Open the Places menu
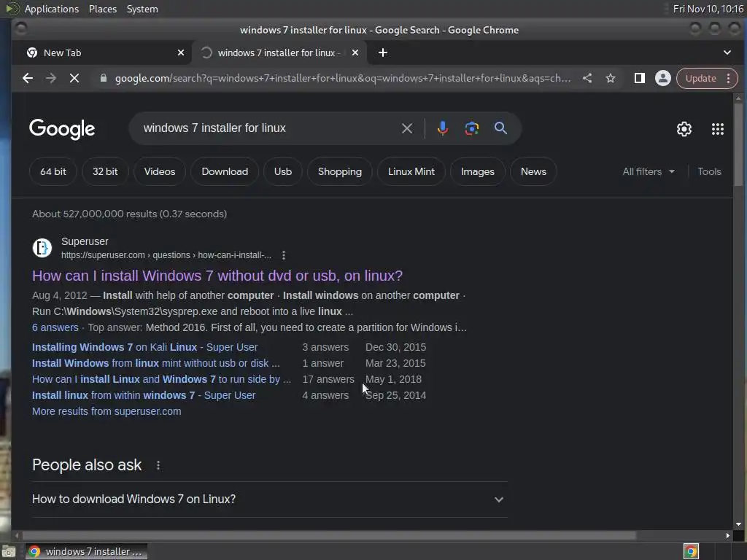 (x=103, y=9)
